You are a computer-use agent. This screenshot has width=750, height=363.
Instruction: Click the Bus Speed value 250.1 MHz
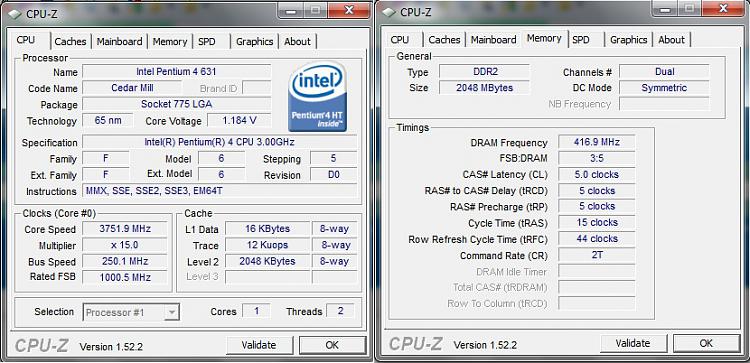click(x=125, y=261)
